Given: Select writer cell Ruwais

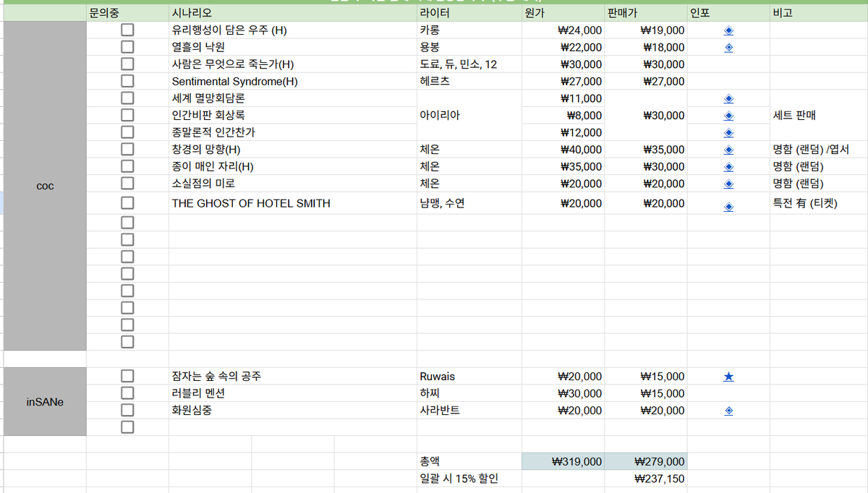Looking at the screenshot, I should (x=469, y=376).
